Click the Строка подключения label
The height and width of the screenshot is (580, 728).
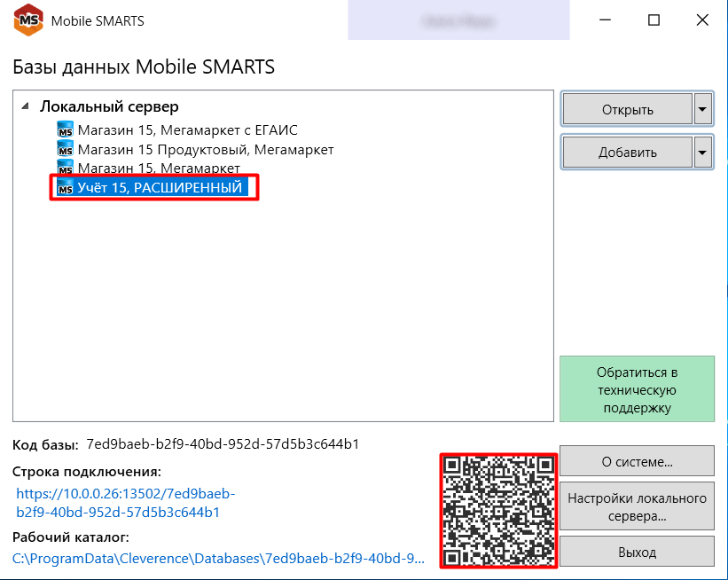click(x=86, y=471)
